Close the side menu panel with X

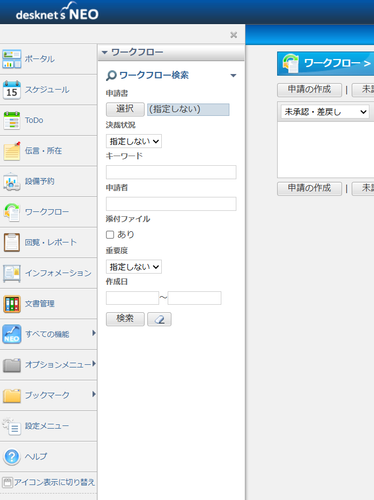click(x=234, y=35)
